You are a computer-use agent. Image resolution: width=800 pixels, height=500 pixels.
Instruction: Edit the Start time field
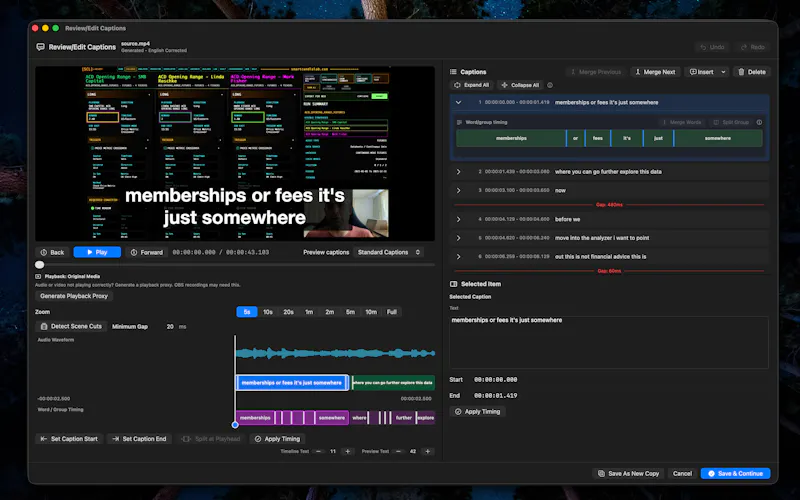495,380
